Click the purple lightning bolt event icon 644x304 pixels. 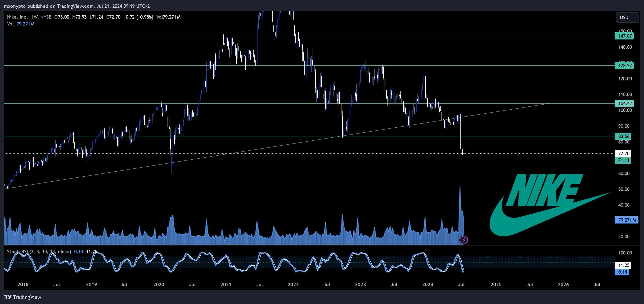coord(464,240)
